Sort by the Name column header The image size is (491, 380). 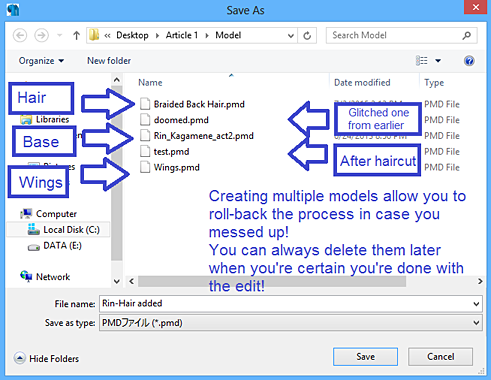(x=150, y=83)
